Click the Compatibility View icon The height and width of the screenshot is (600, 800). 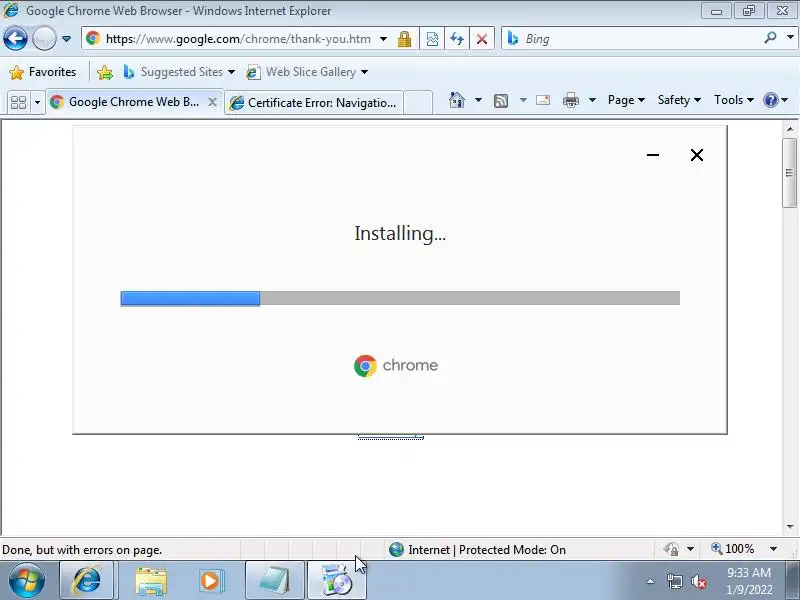(432, 39)
